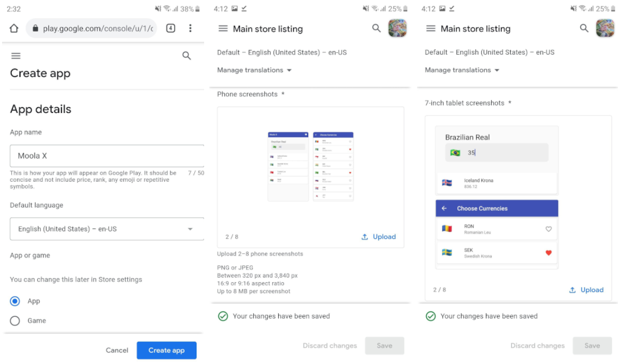Select the App radio button
The image size is (618, 364).
(x=15, y=301)
